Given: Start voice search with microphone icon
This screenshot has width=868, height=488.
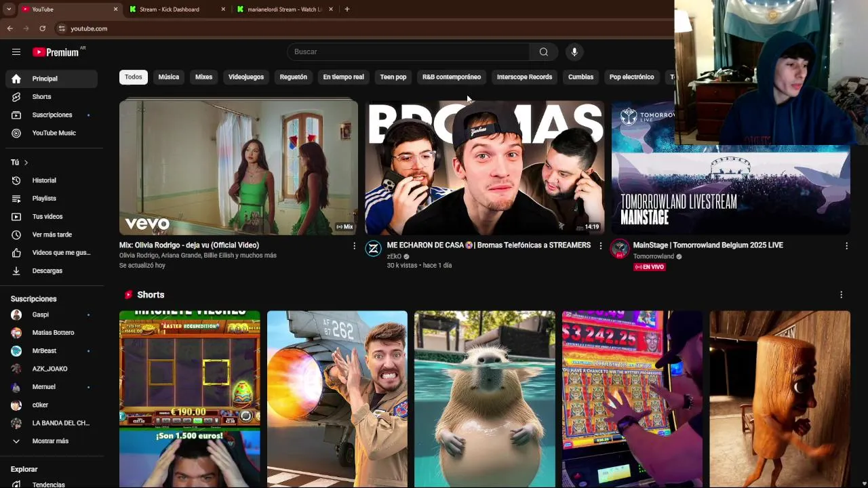Looking at the screenshot, I should (x=574, y=52).
